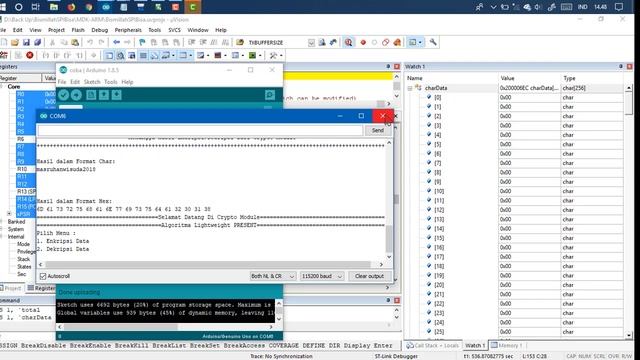Image resolution: width=640 pixels, height=360 pixels.
Task: Click the Firefox icon in Windows taskbar
Action: tap(71, 7)
